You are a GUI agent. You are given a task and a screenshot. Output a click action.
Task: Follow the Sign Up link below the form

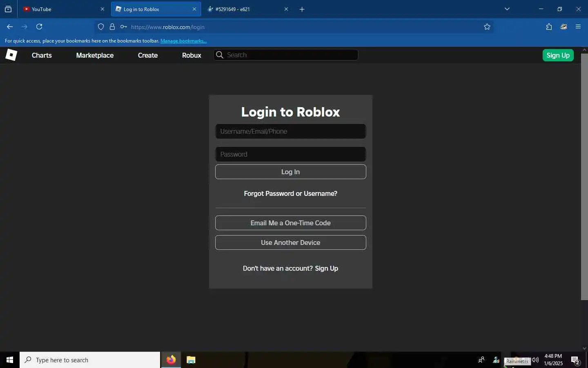[x=326, y=268]
